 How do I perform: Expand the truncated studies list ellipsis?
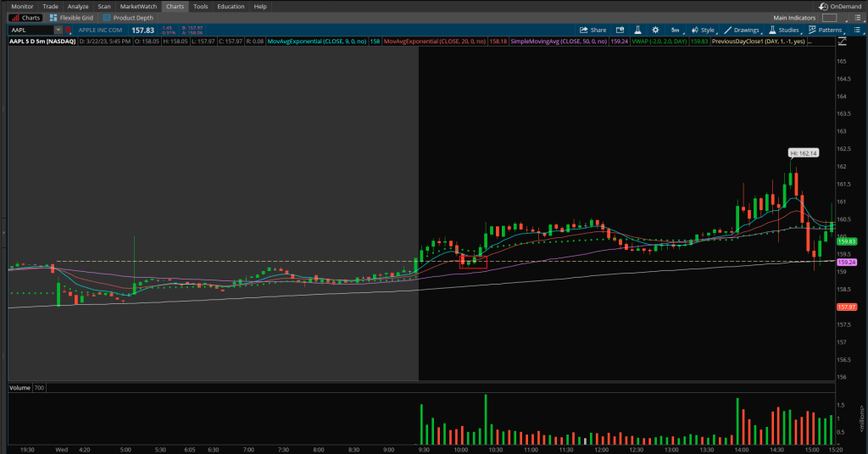click(x=810, y=42)
